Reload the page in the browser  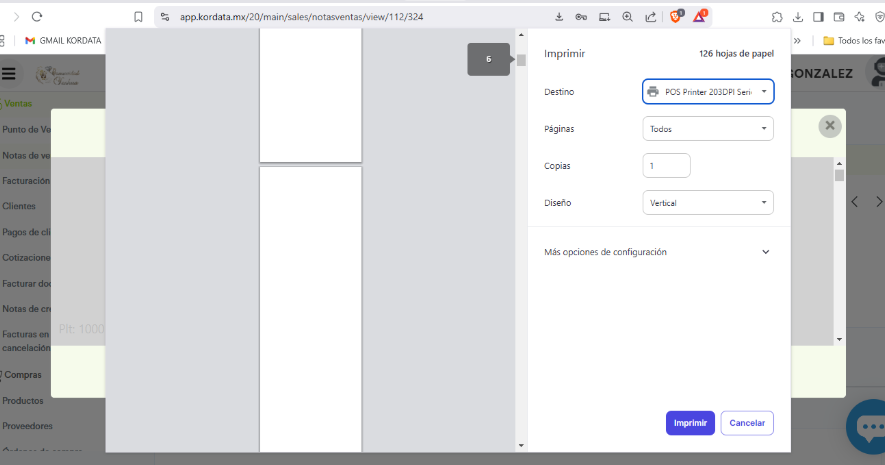click(37, 16)
